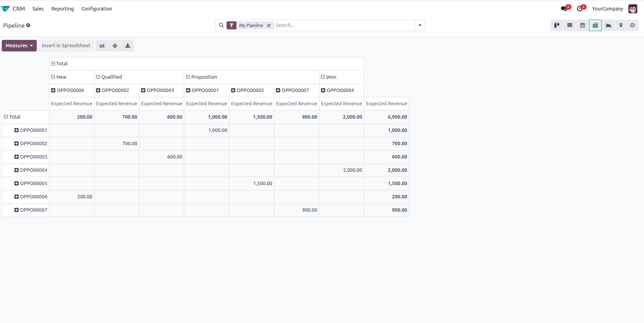This screenshot has width=644, height=323.
Task: Select the Pivot view icon
Action: (595, 25)
